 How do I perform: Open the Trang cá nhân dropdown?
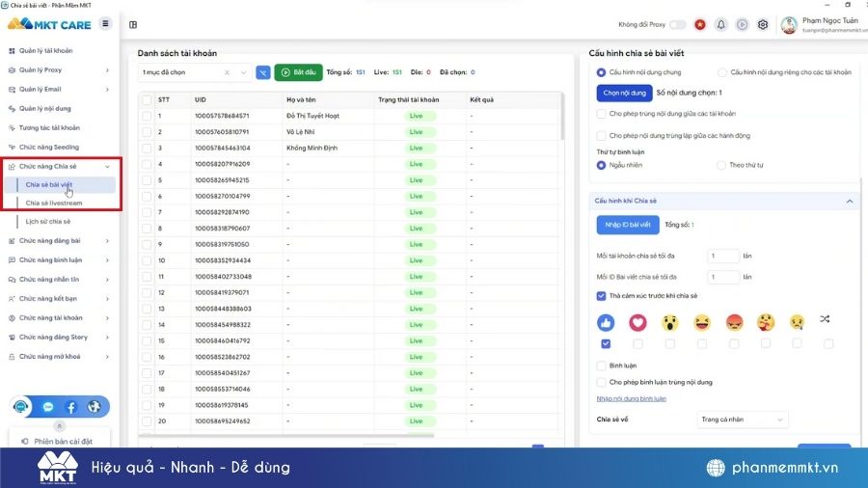(x=742, y=420)
